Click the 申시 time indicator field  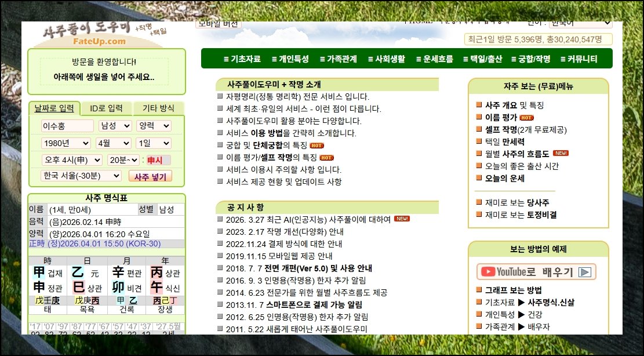(158, 160)
